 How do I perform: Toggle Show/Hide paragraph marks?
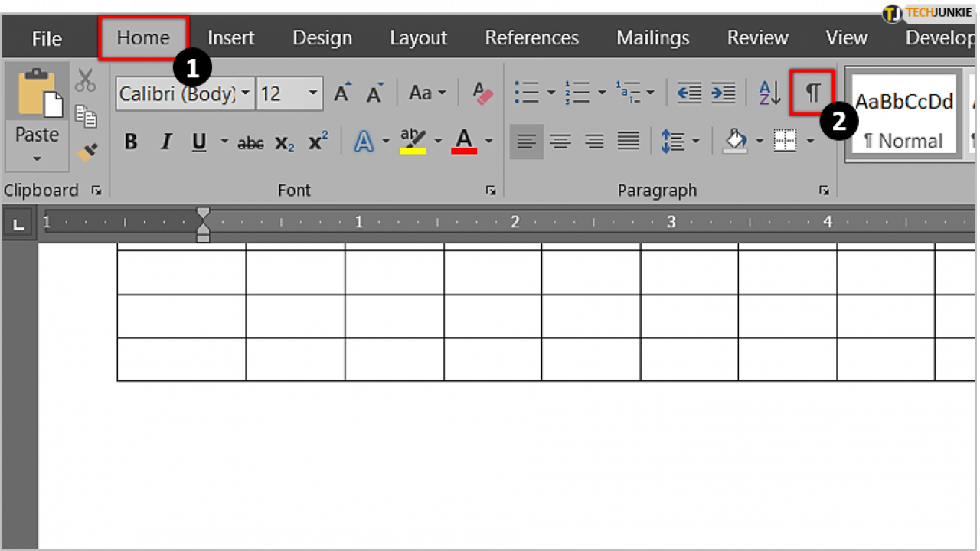pos(812,93)
